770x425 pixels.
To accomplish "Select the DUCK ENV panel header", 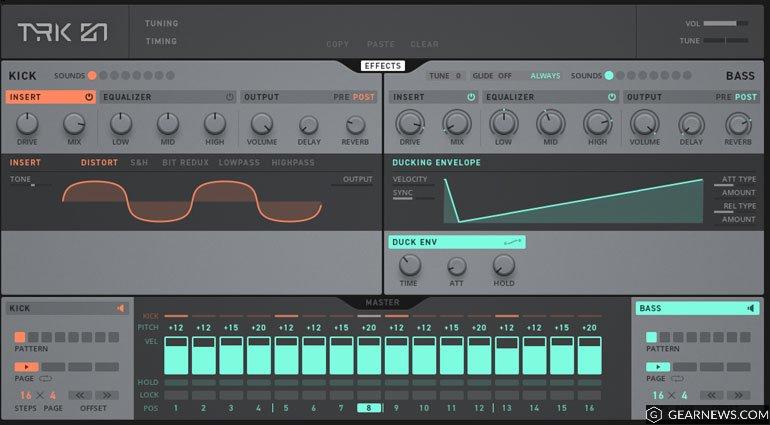I will click(x=457, y=242).
